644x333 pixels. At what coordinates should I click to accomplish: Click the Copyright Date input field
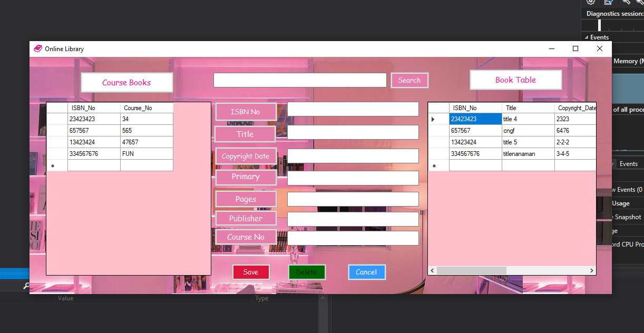pyautogui.click(x=353, y=156)
